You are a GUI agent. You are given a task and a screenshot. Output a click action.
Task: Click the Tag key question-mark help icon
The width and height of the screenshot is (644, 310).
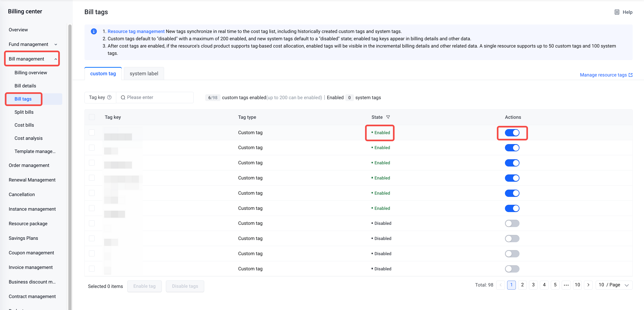[109, 97]
